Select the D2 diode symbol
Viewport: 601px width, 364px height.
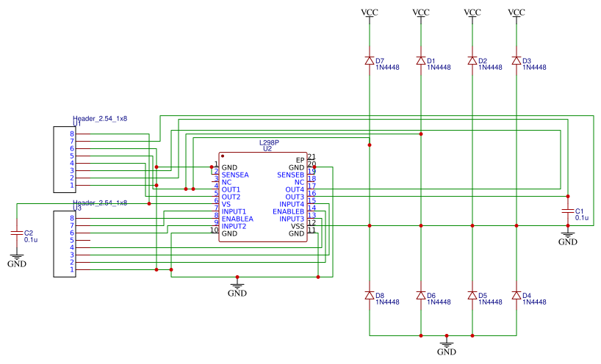pyautogui.click(x=472, y=60)
